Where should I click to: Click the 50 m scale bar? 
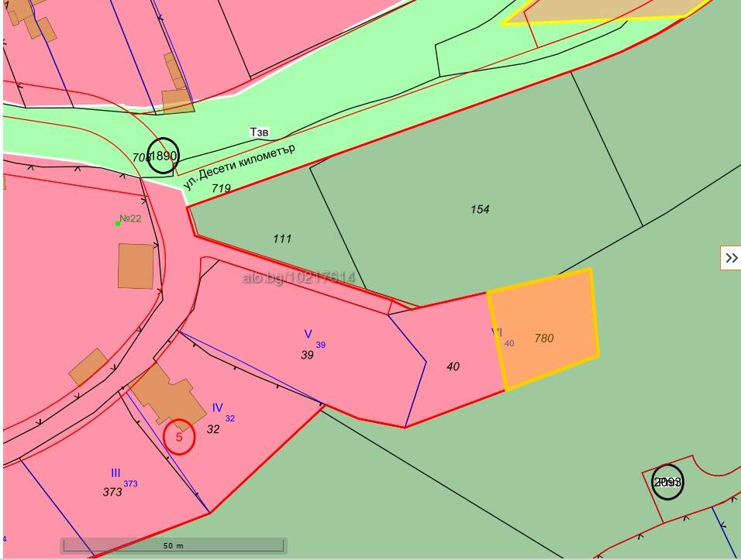(174, 545)
